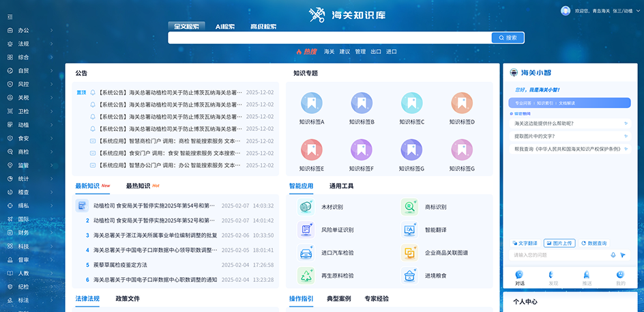Image resolution: width=644 pixels, height=312 pixels.
Task: Select the 知识标签C bookmark icon
Action: (x=411, y=103)
